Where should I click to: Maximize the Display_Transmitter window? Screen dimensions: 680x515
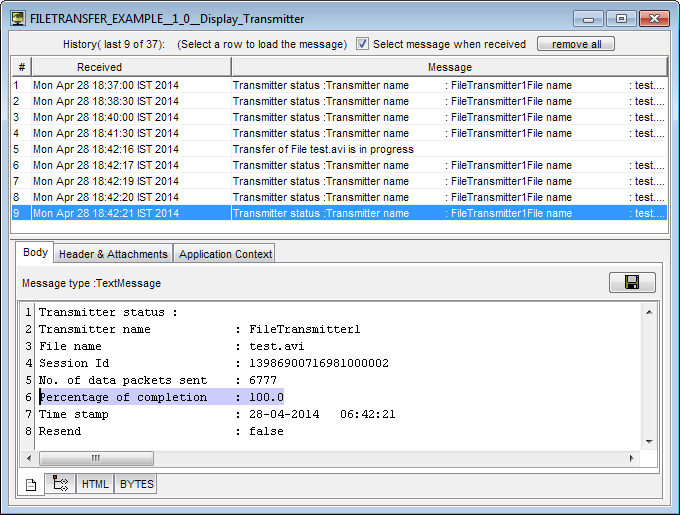pyautogui.click(x=620, y=19)
